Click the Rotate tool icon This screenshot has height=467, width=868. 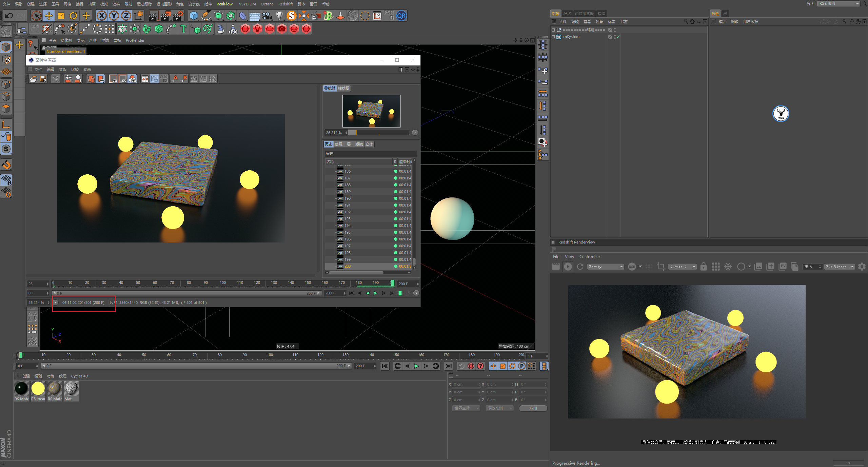[x=73, y=16]
